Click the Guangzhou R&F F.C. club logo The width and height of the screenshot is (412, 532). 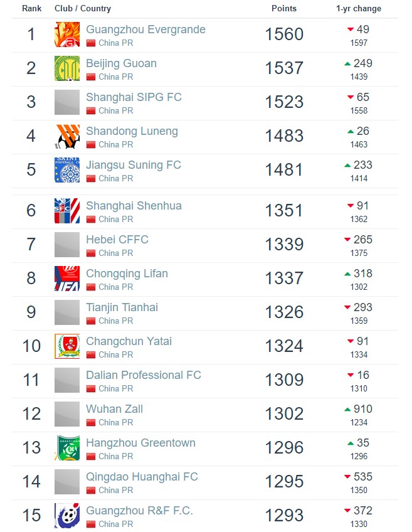(x=67, y=516)
